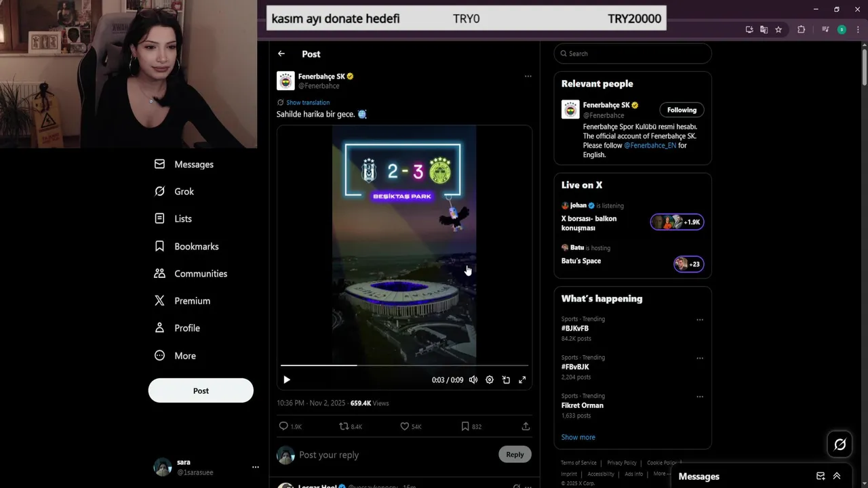Open video settings gear

tap(490, 380)
